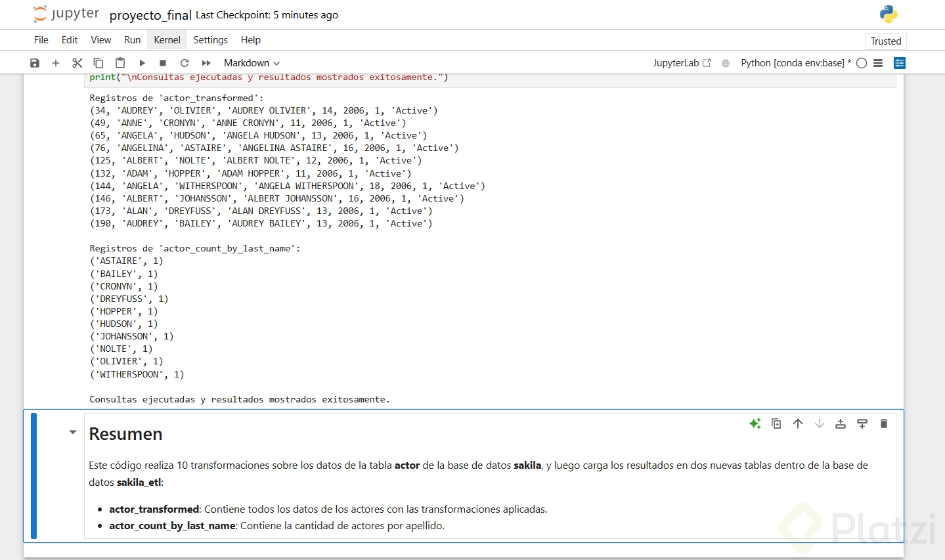This screenshot has width=945, height=560.
Task: Click the count row ('NOLTE', 1)
Action: [121, 349]
